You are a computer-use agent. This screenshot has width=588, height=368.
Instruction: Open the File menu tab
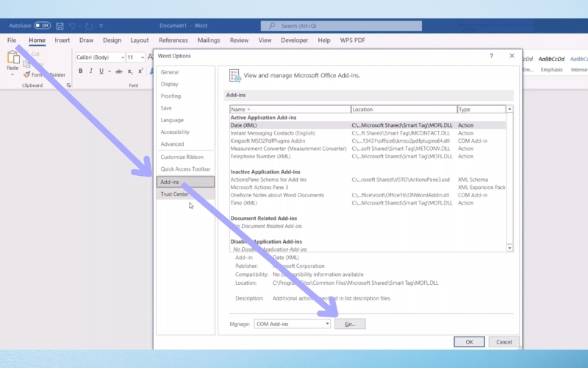coord(12,40)
